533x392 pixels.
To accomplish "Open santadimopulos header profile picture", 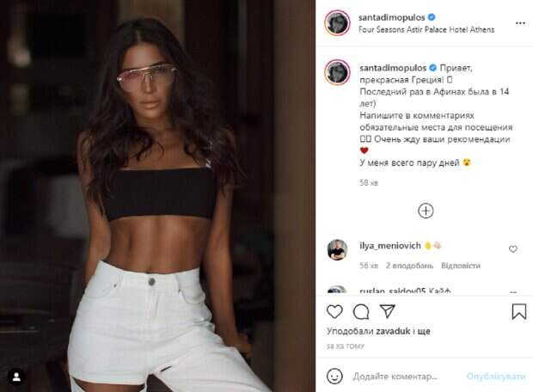I will tap(337, 22).
